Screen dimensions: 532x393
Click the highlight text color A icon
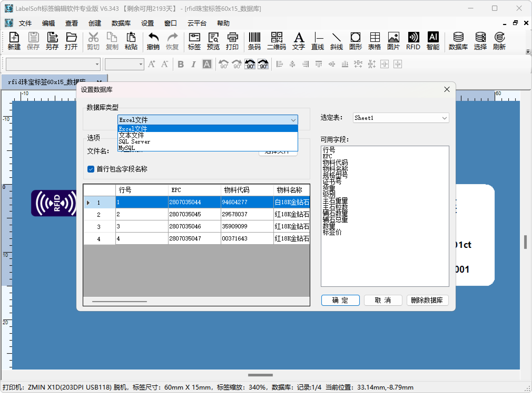click(x=207, y=64)
